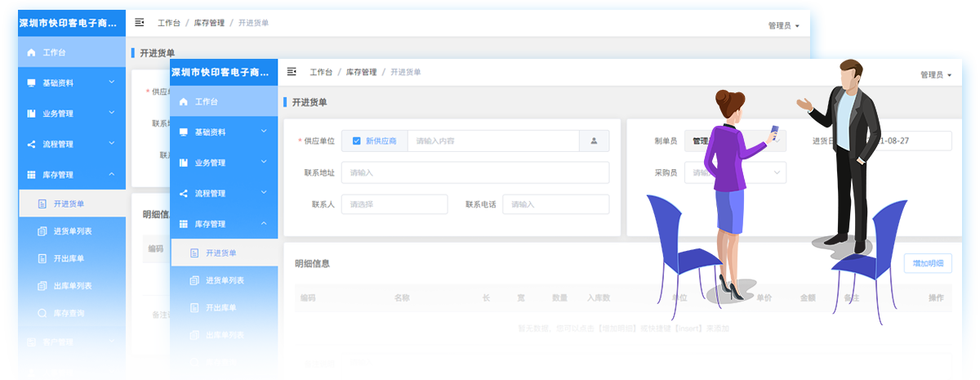This screenshot has width=980, height=380.
Task: Click the user picker icon beside supplier input
Action: click(594, 141)
